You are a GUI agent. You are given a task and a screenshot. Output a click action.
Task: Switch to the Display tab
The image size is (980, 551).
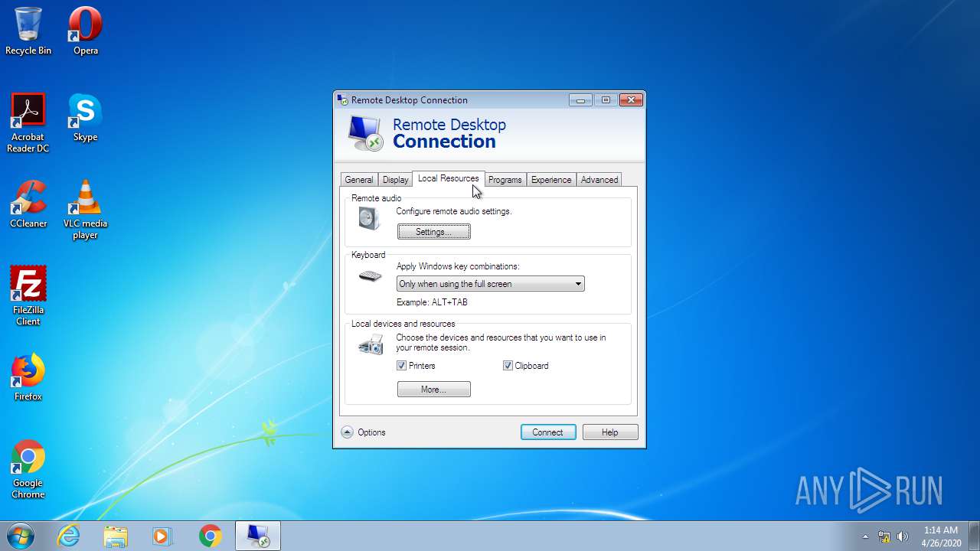coord(395,180)
